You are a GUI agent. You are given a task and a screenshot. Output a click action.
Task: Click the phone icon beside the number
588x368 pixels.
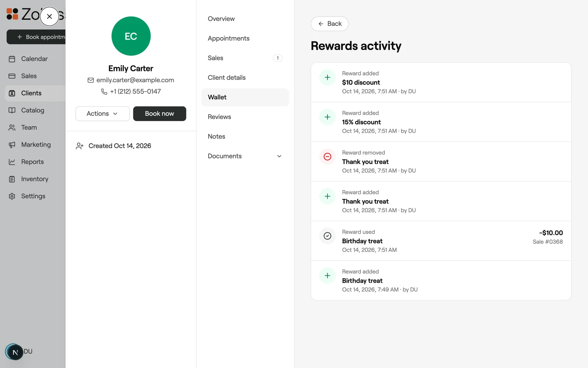[x=104, y=92]
